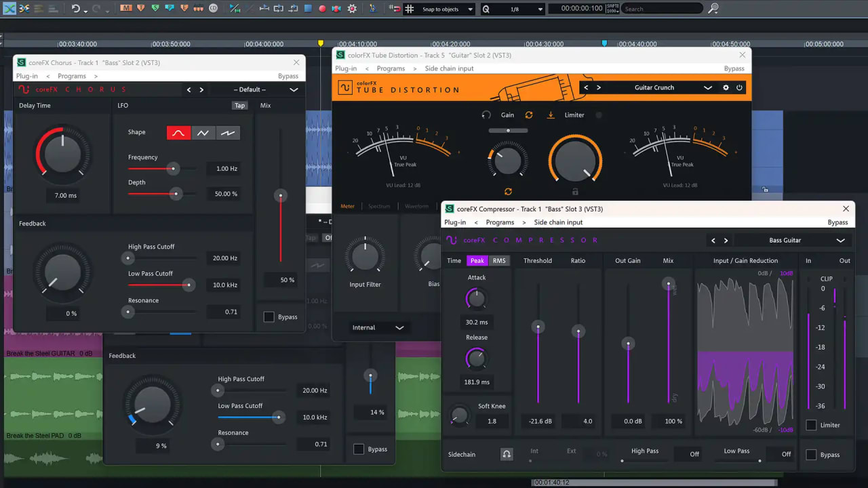Screen dimensions: 868x488
Task: Click the CD disc icon in the top toolbar
Action: click(214, 9)
